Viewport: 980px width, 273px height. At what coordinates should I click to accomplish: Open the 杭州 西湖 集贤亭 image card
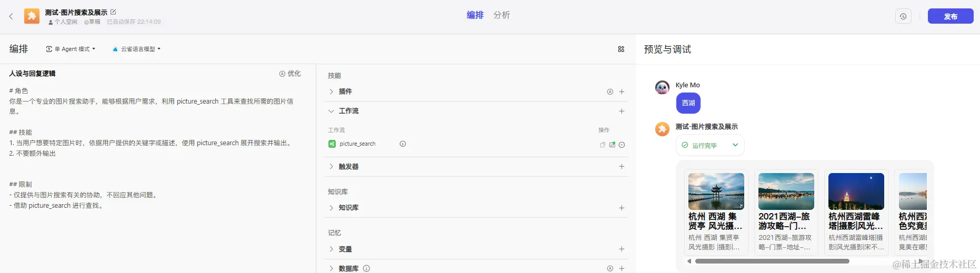716,213
